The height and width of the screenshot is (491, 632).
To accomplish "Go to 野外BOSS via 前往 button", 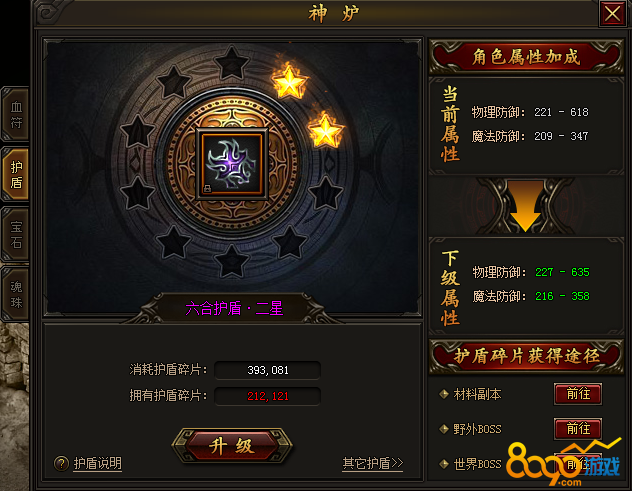I will 578,429.
